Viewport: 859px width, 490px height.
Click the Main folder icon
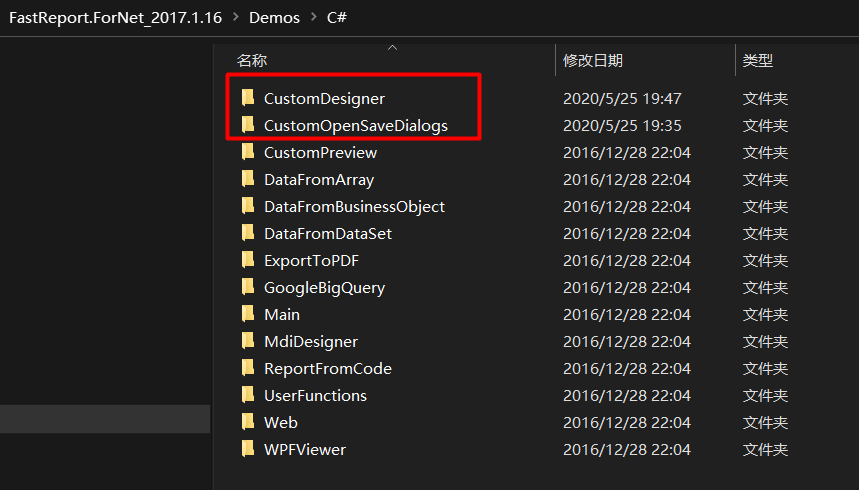click(248, 314)
